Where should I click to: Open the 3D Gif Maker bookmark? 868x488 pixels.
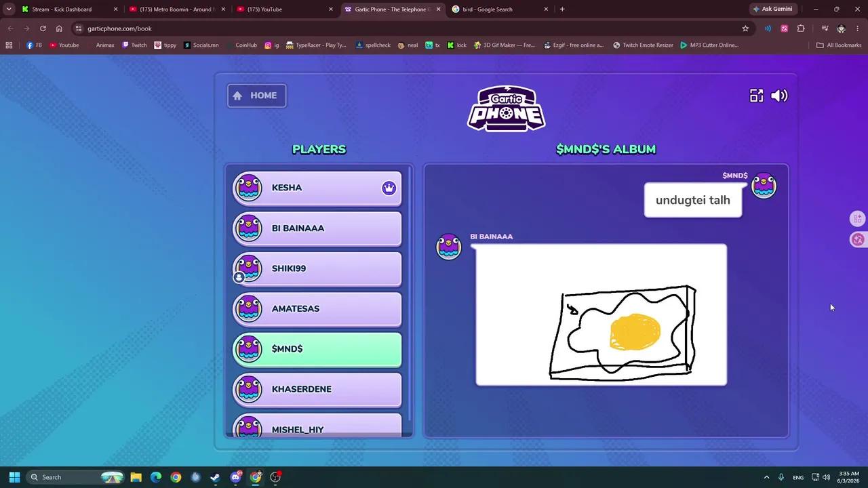tap(505, 45)
